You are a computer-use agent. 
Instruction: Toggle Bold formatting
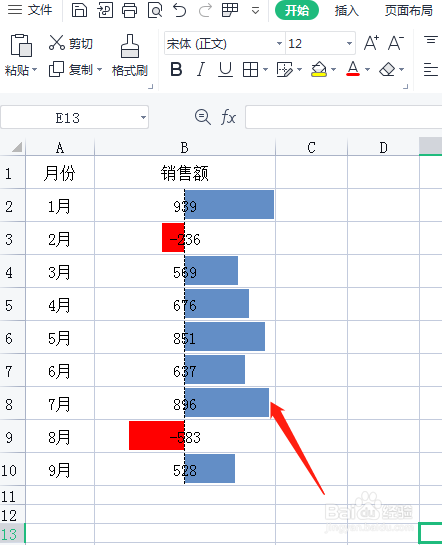pyautogui.click(x=176, y=69)
